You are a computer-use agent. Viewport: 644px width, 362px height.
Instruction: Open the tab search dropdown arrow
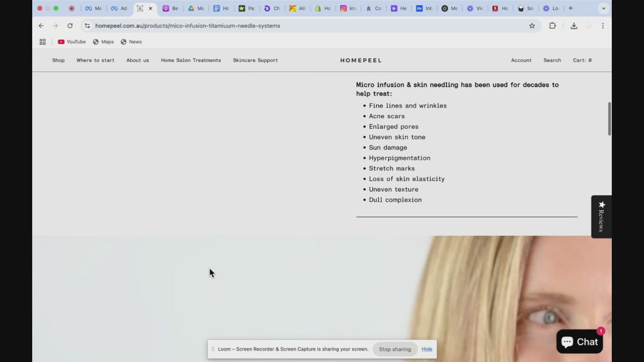point(603,8)
